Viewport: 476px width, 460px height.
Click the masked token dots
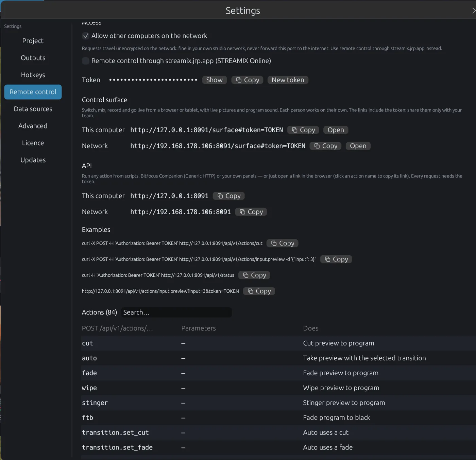(x=153, y=80)
